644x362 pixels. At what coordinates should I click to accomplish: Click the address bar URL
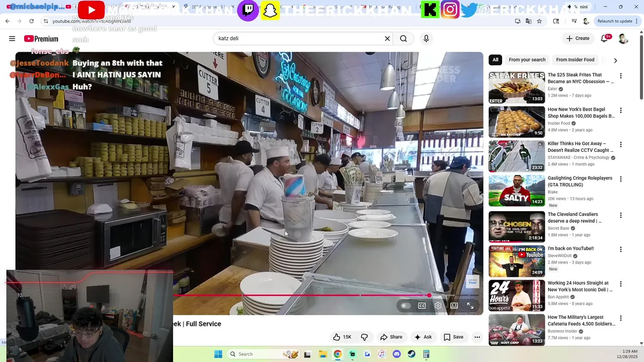(92, 21)
